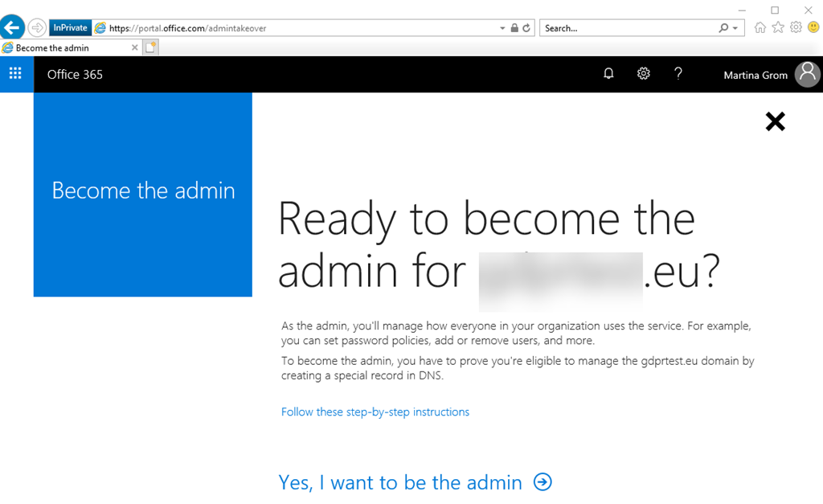This screenshot has width=823, height=504.
Task: Click the smiley feedback icon
Action: point(813,27)
